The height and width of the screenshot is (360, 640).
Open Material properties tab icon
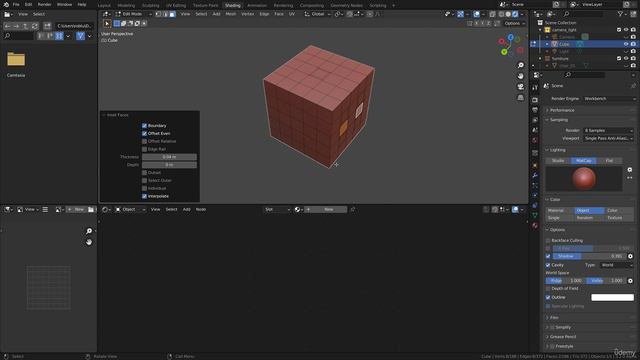pyautogui.click(x=535, y=226)
